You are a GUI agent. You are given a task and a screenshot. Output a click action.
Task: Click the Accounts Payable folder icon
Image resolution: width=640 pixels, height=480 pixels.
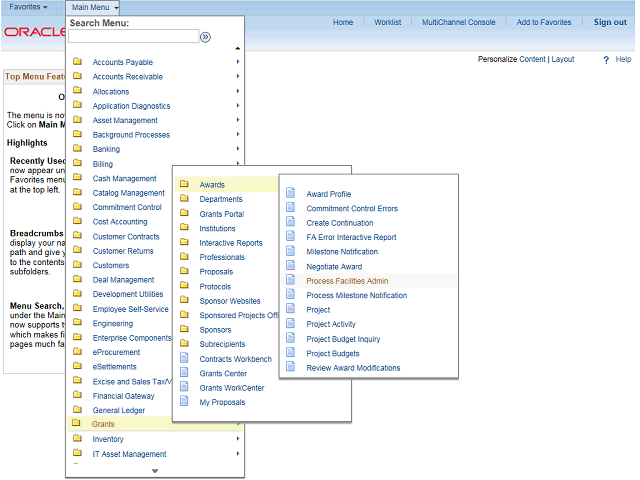pos(78,62)
